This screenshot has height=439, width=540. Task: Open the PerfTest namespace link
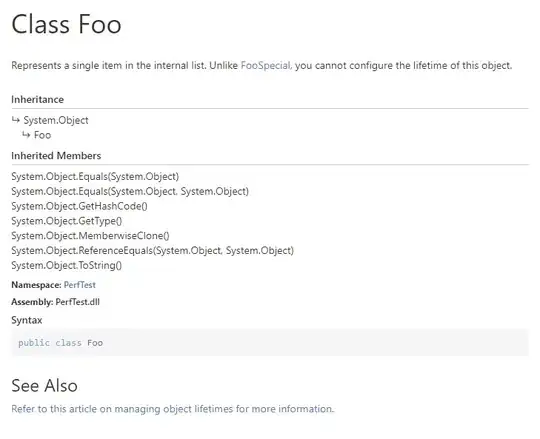pos(80,285)
